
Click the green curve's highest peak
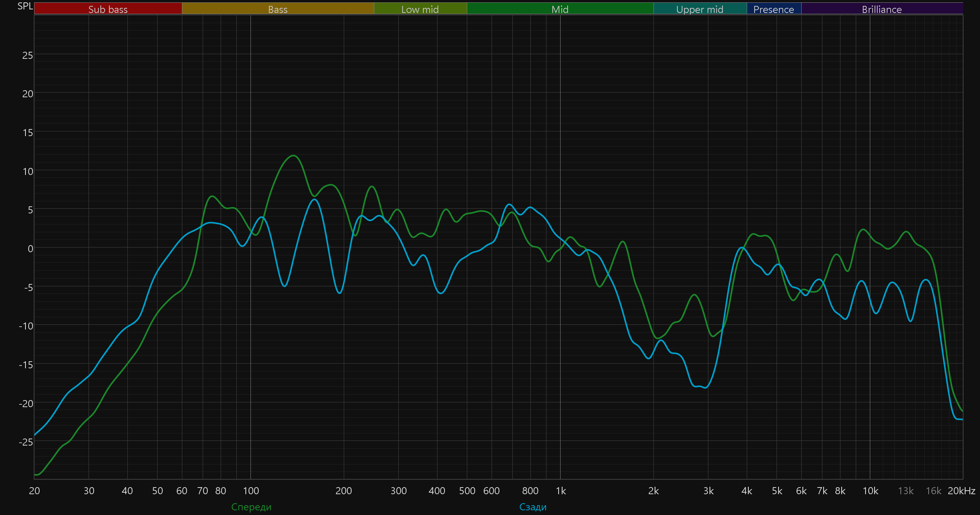[293, 156]
